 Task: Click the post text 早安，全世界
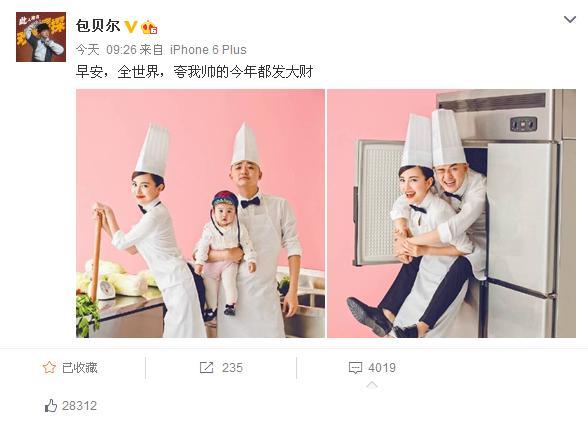[117, 72]
